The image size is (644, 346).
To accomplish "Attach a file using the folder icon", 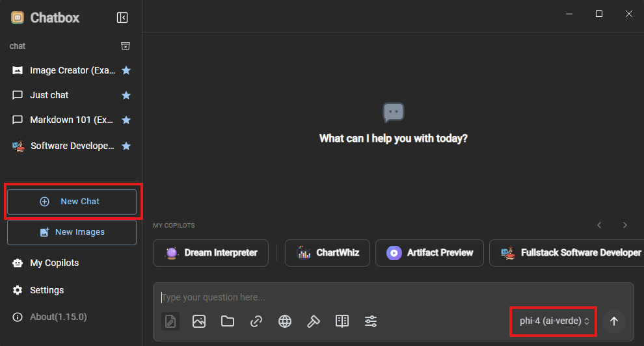I will (228, 321).
